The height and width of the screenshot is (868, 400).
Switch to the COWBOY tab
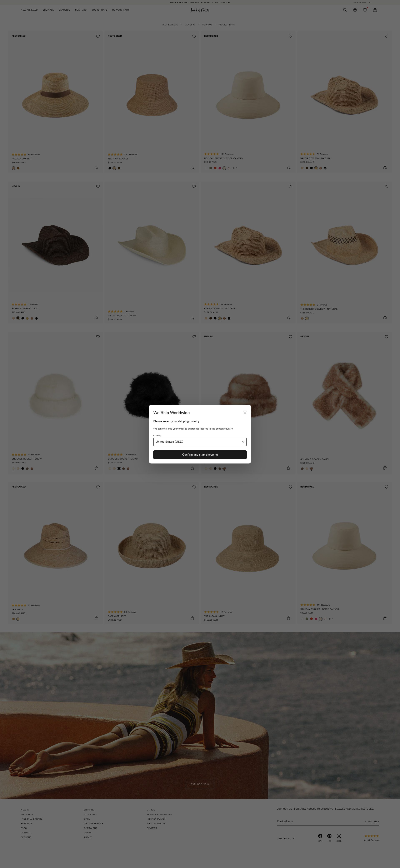[207, 25]
